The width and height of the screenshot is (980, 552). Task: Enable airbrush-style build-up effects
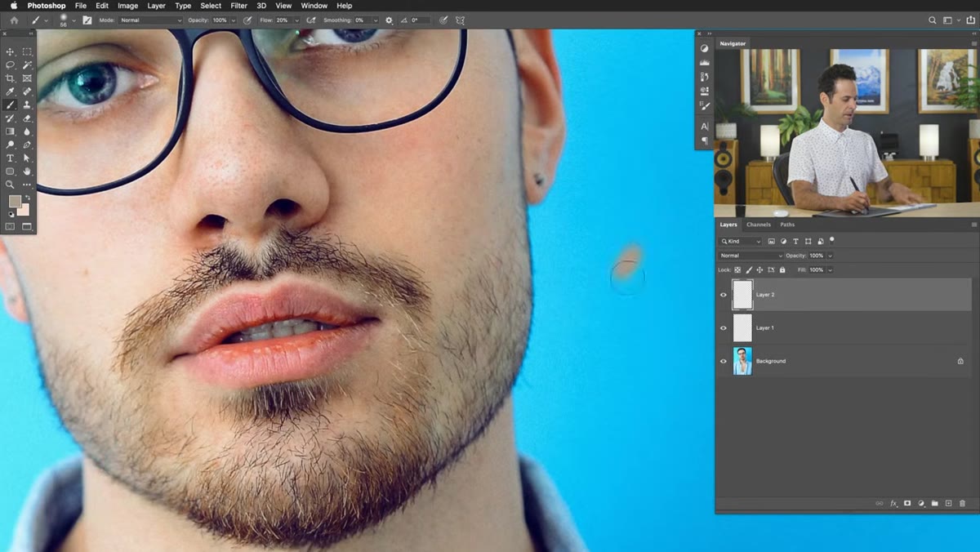pos(310,20)
